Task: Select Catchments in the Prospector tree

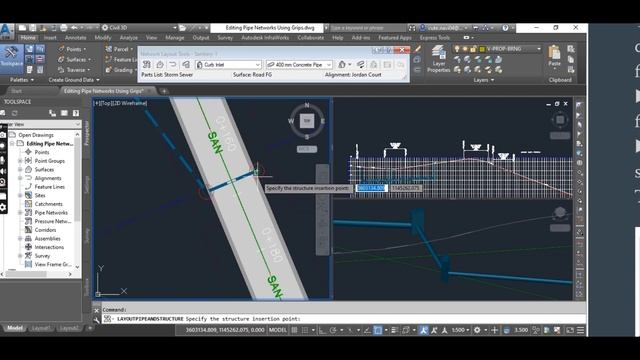Action: click(49, 204)
